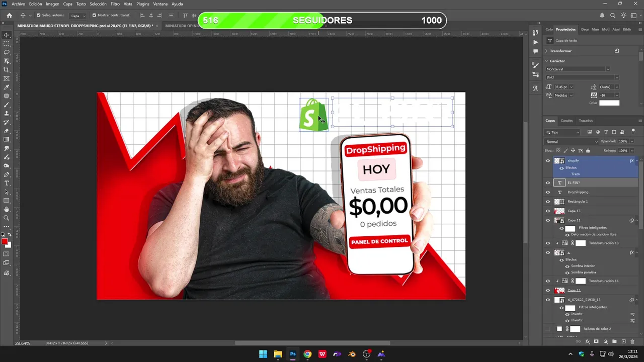Select the Object Selection tool

7,61
